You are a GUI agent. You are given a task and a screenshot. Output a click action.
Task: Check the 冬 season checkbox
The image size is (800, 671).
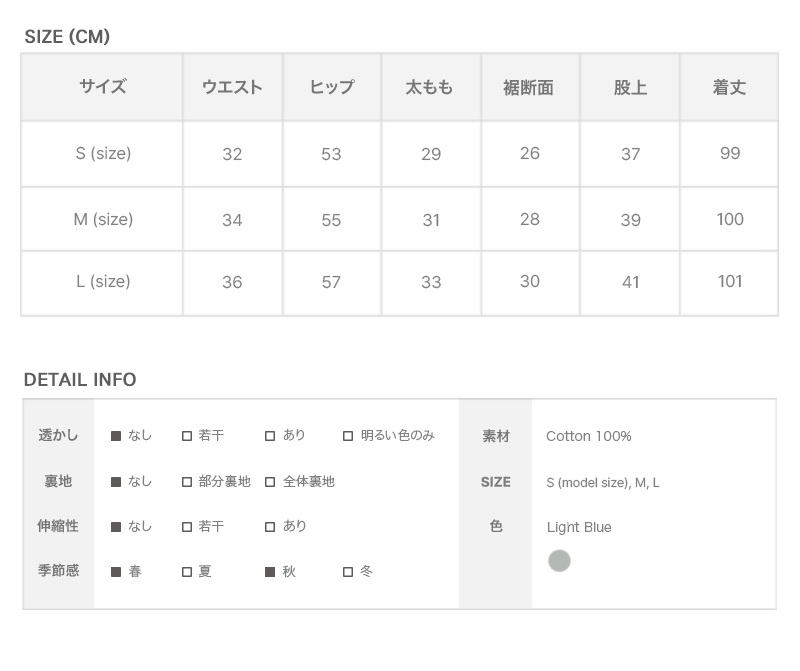(x=348, y=572)
